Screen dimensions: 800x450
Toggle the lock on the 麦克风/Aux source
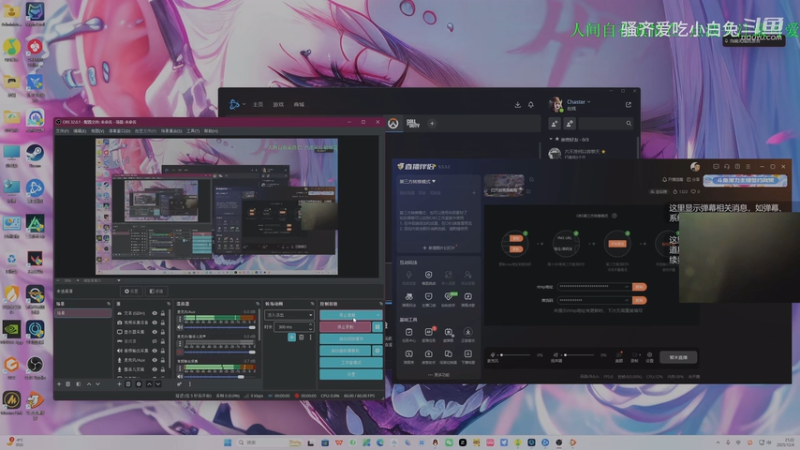pos(163,360)
